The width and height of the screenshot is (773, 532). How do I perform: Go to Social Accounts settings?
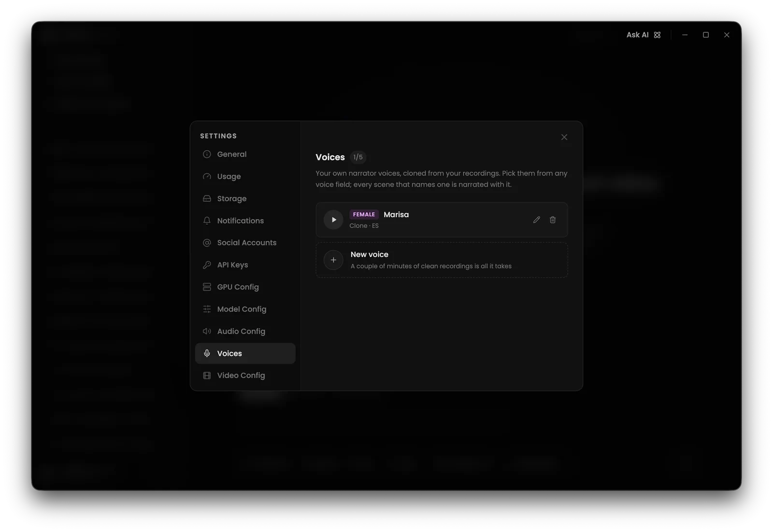coord(245,242)
